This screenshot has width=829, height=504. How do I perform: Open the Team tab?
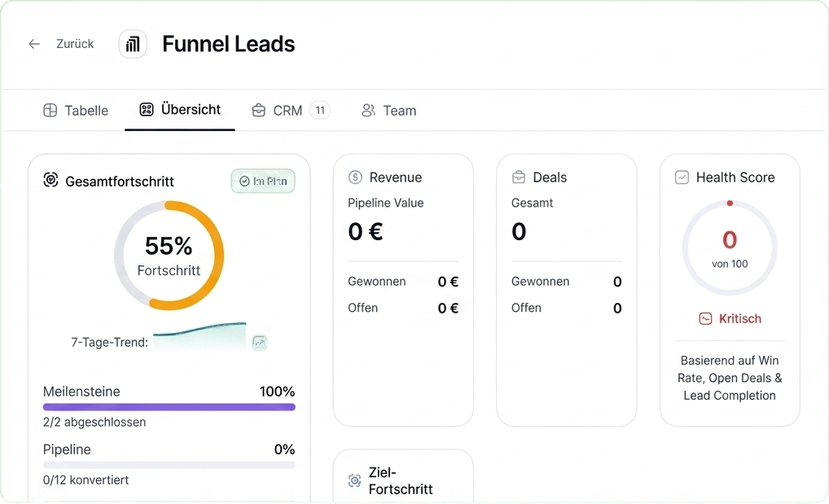pos(389,110)
